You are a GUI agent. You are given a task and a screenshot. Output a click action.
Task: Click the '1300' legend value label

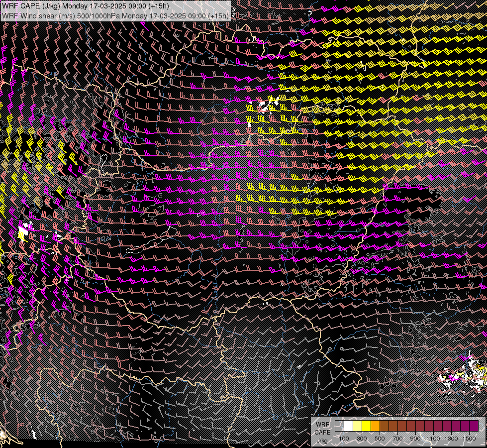pos(451,439)
